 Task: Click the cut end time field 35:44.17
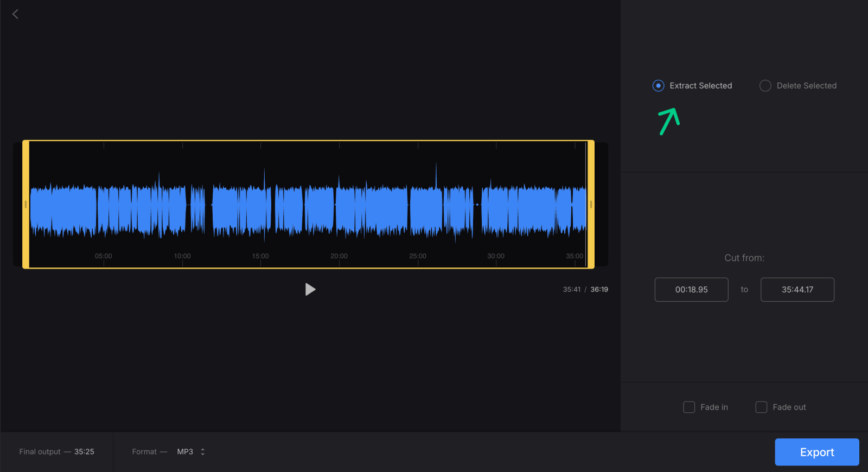797,290
